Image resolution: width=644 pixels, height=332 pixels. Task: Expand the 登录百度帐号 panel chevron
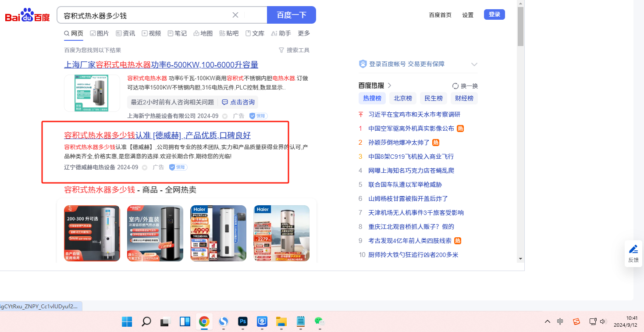[x=474, y=64]
